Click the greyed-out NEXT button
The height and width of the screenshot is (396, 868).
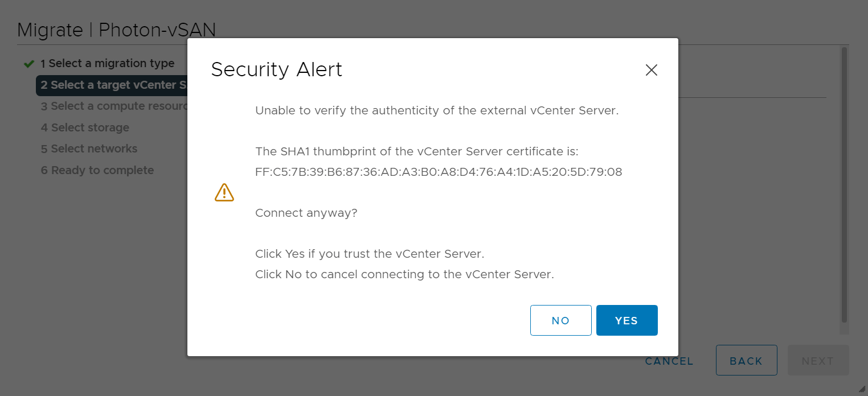click(818, 361)
